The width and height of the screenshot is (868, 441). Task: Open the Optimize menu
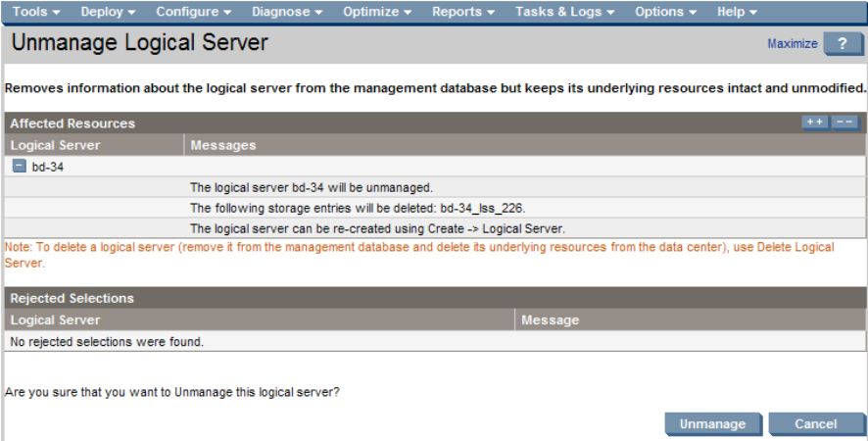click(378, 12)
